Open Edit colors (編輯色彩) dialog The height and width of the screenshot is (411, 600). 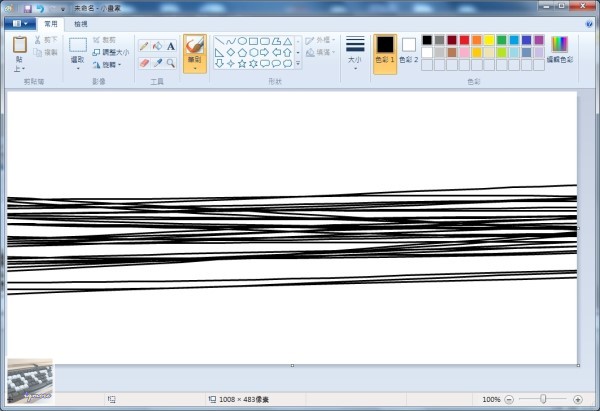[x=560, y=50]
